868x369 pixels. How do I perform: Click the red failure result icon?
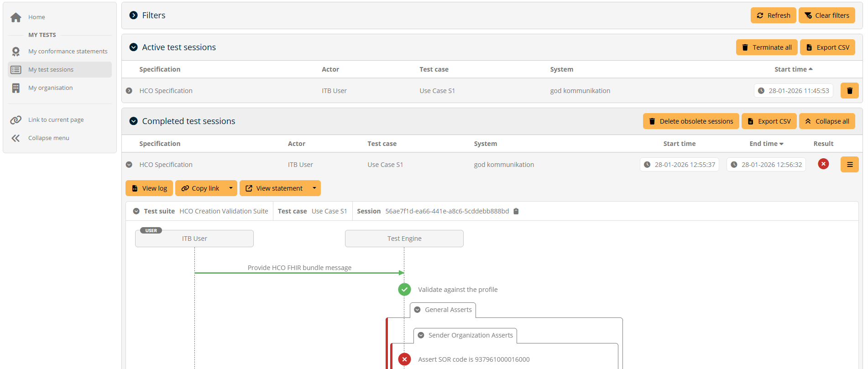click(x=823, y=164)
